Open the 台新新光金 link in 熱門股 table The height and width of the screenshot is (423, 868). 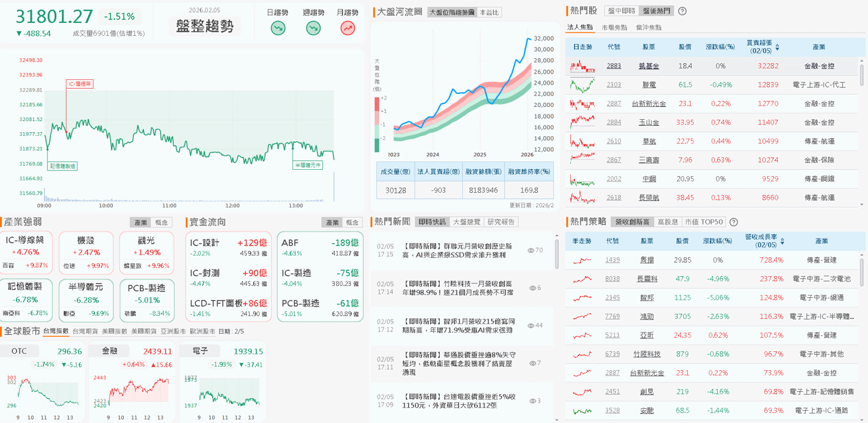[x=649, y=104]
